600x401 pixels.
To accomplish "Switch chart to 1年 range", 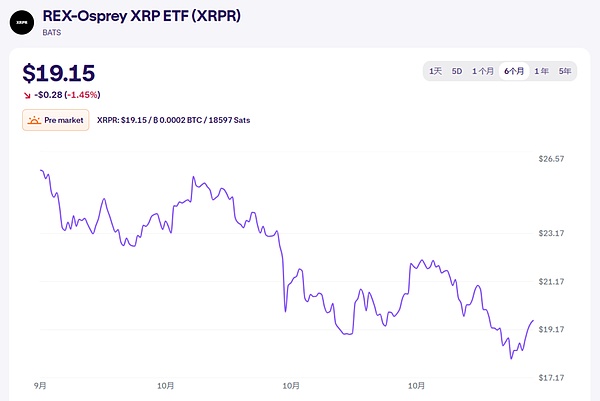I will 541,71.
